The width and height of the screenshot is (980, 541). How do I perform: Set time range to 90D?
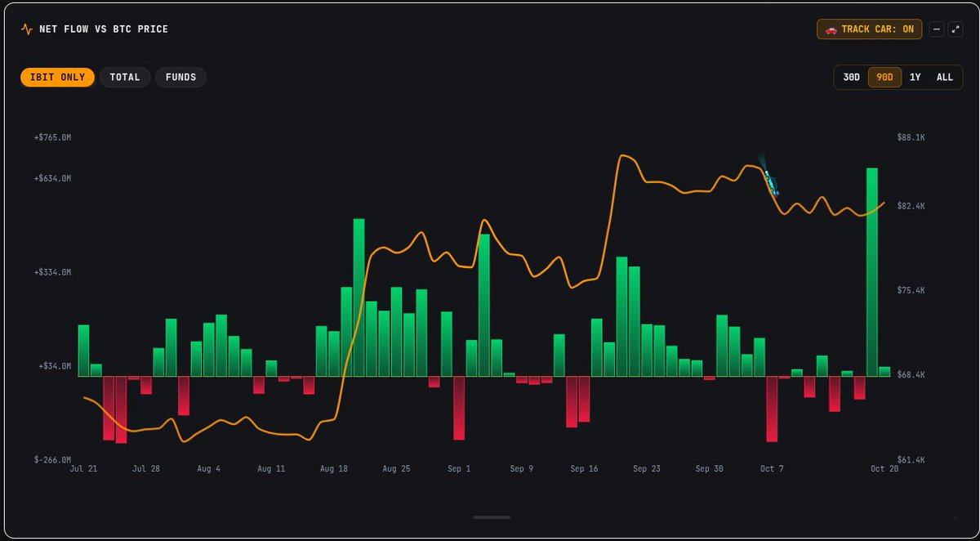click(x=884, y=78)
